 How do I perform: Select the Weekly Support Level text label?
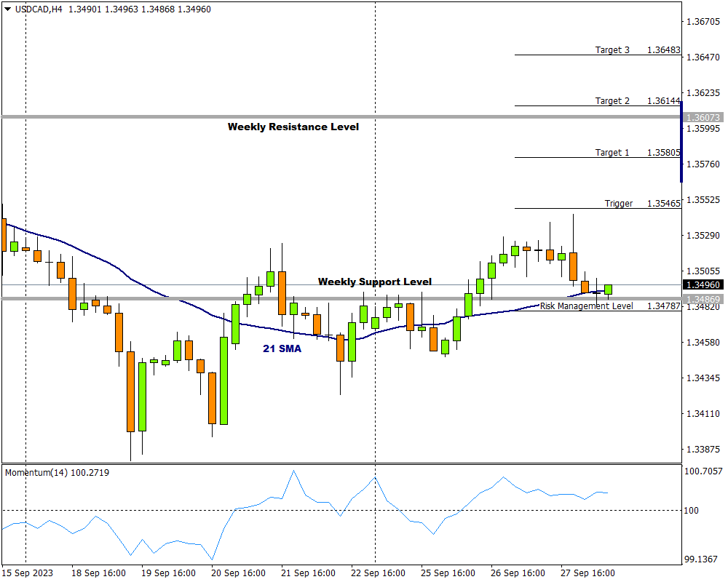(374, 282)
